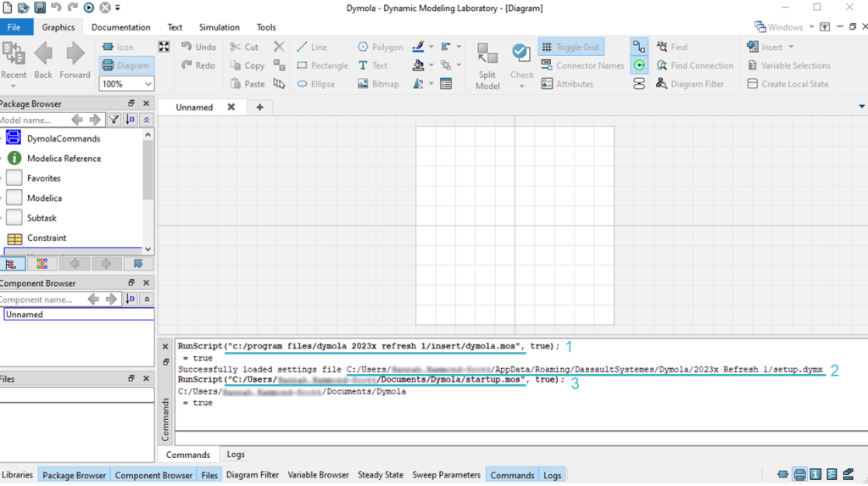Toggle colored grid icon view below package tree
The image size is (868, 486).
(x=42, y=264)
